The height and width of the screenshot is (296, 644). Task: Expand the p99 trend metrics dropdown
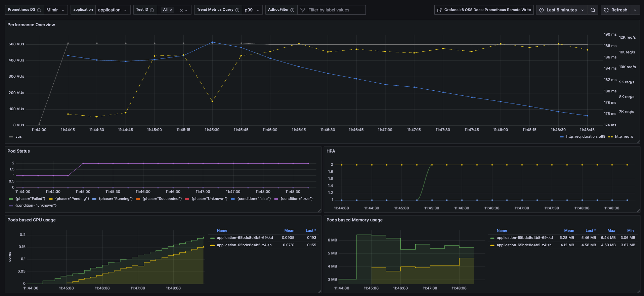[252, 10]
